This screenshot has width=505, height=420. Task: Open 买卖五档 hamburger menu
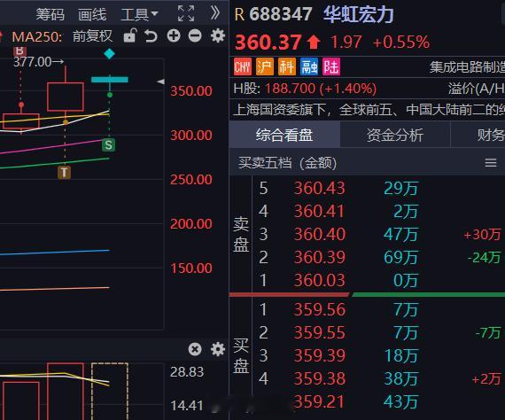click(491, 163)
